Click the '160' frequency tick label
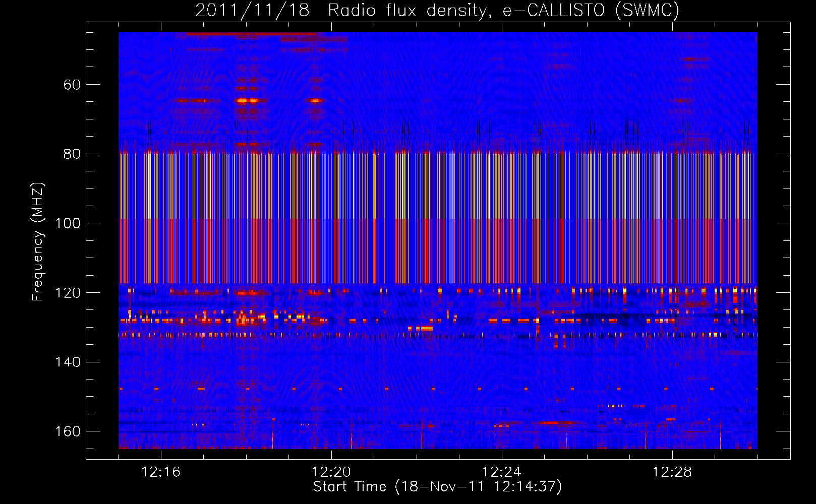Screen dimensions: 816x504 [x=68, y=431]
